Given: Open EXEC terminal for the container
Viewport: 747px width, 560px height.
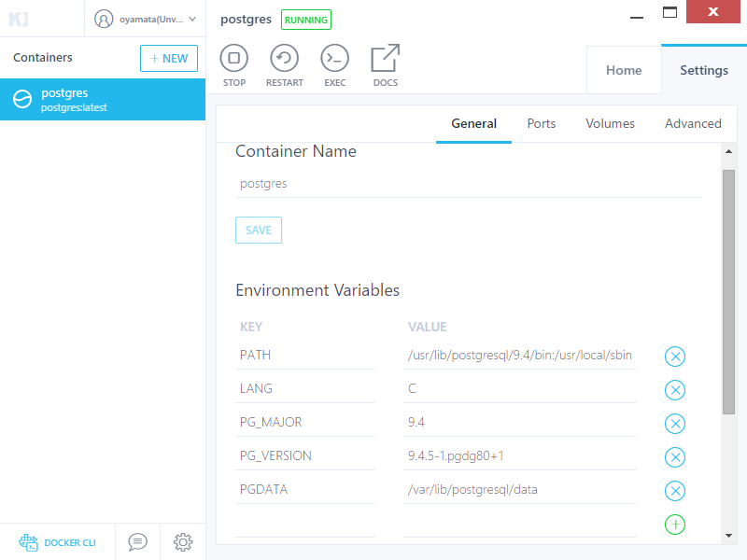Looking at the screenshot, I should click(335, 65).
